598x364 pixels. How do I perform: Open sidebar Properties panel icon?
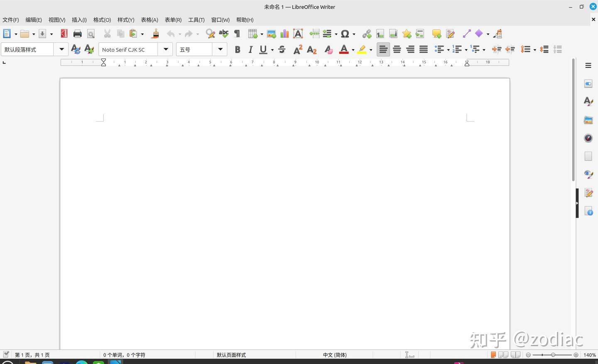coord(588,84)
